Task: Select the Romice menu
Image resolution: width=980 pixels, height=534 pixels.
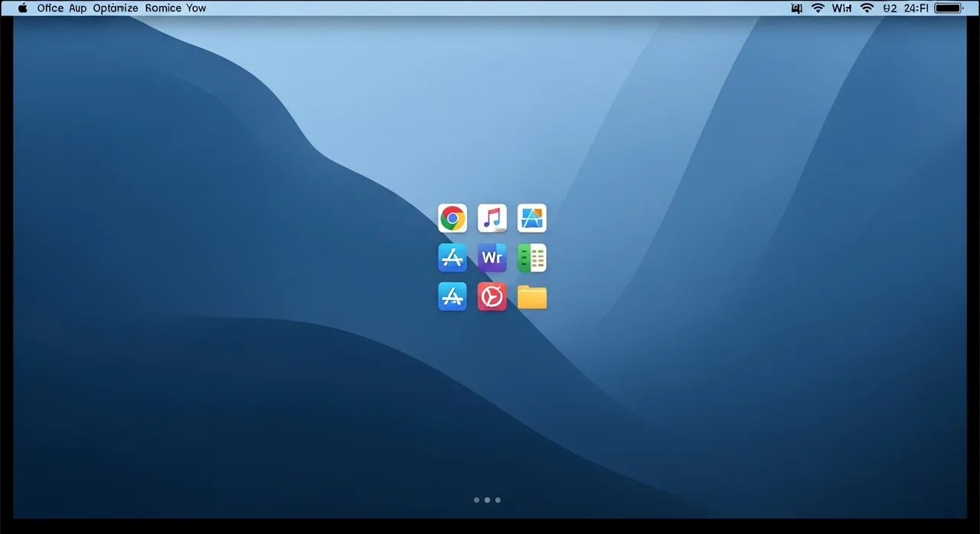Action: (163, 8)
